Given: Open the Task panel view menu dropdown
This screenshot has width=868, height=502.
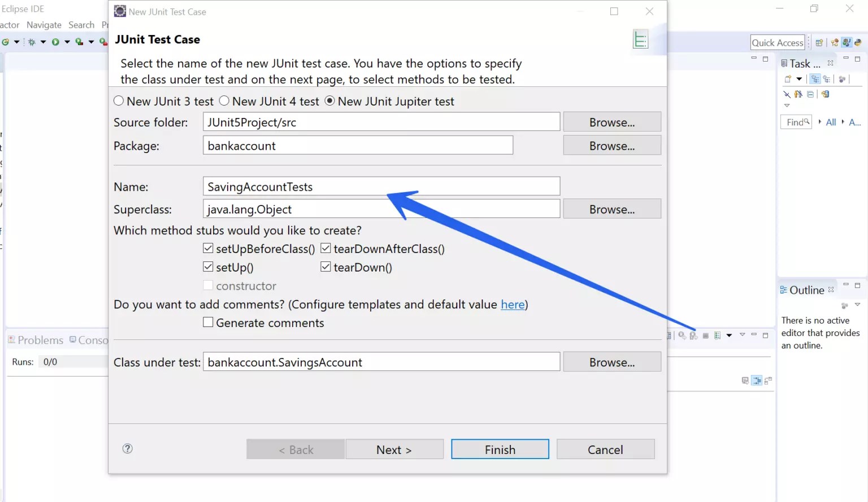Looking at the screenshot, I should click(x=787, y=106).
